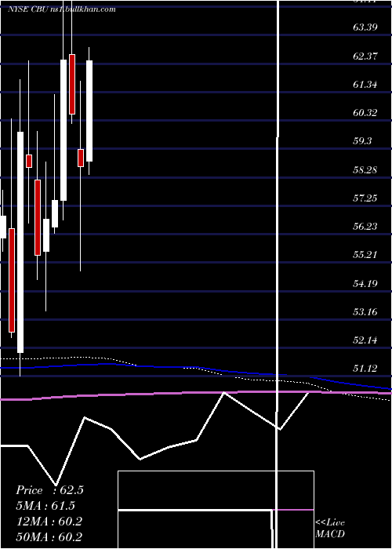Click the '5MA : 61.5' readout

point(45,506)
